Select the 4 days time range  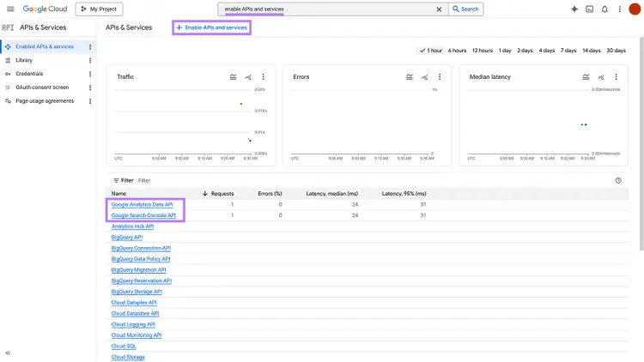[547, 51]
